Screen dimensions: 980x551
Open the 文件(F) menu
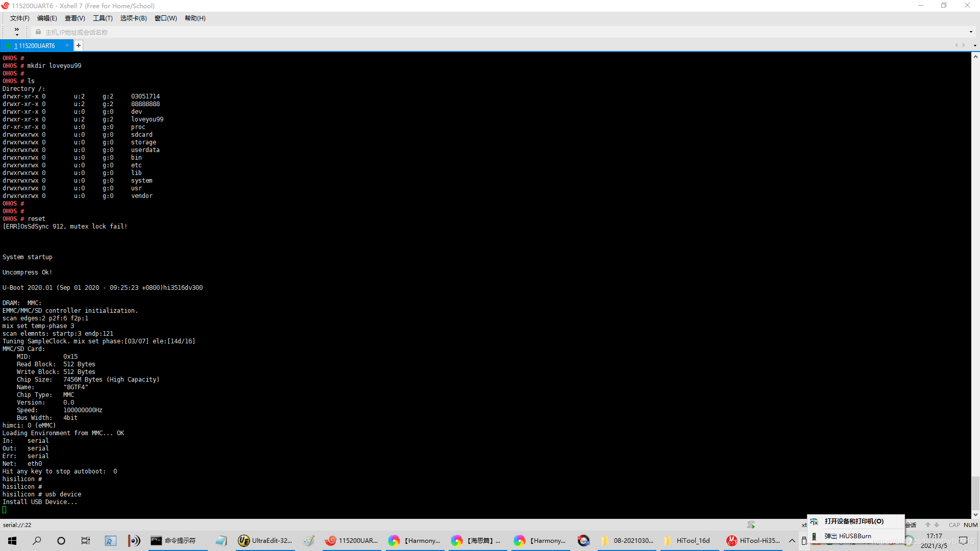(x=19, y=18)
